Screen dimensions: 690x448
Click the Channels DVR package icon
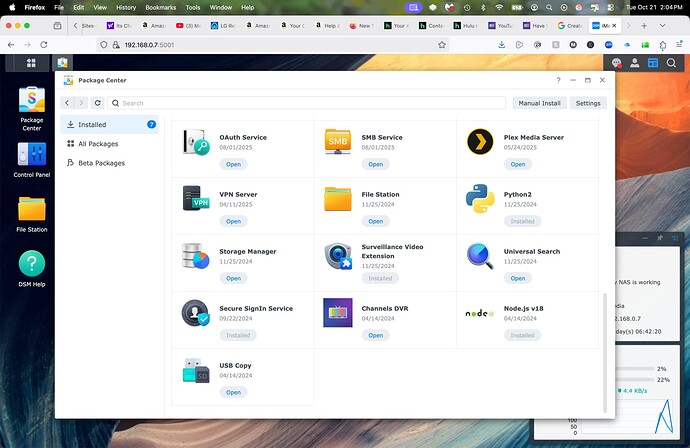point(338,313)
